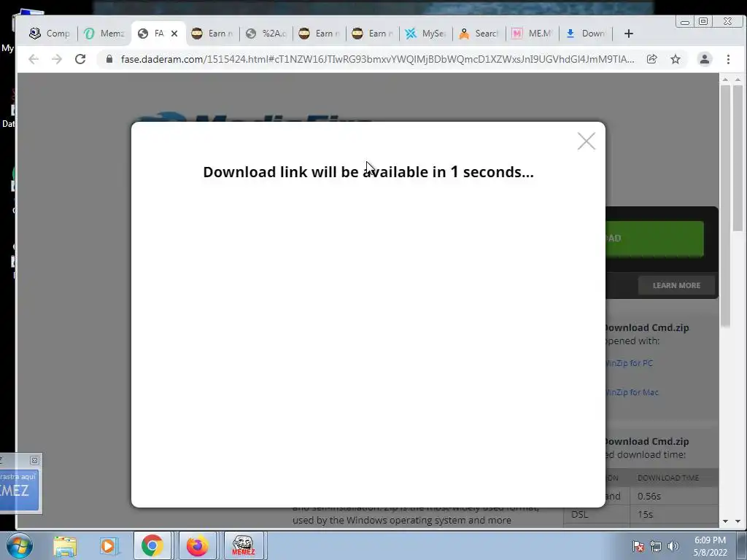The image size is (747, 560).
Task: View site security lock info
Action: 109,59
